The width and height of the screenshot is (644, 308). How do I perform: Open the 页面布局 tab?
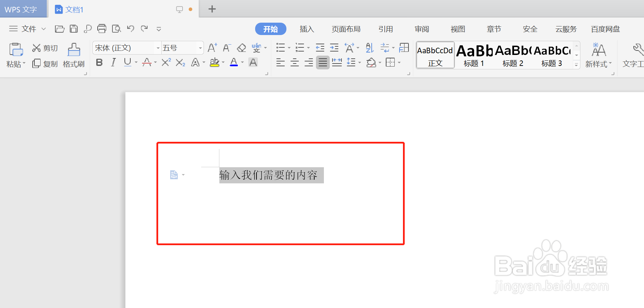coord(346,29)
